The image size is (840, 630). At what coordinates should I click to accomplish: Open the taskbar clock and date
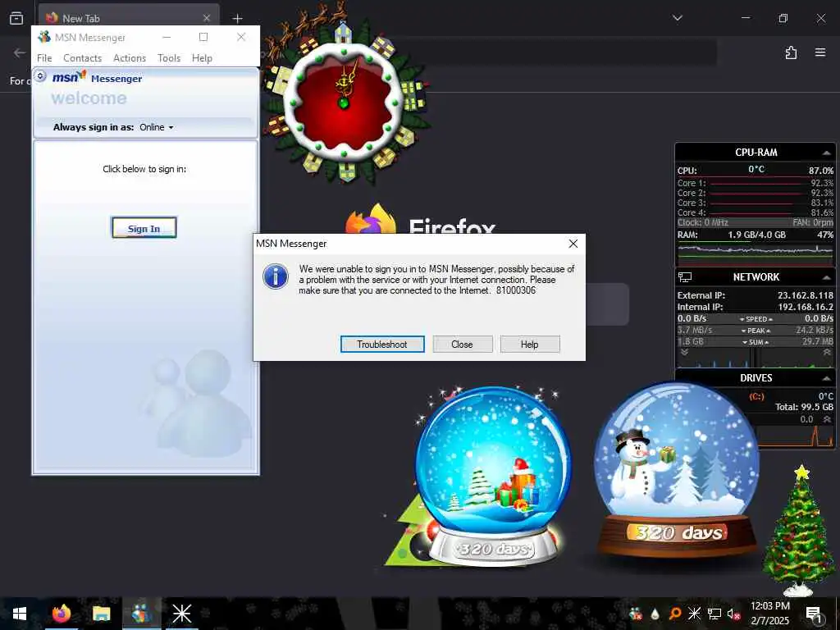(x=770, y=614)
